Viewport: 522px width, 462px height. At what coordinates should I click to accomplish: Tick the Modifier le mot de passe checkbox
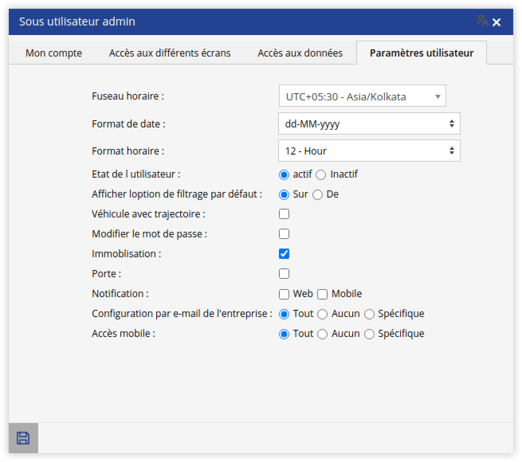click(x=284, y=234)
